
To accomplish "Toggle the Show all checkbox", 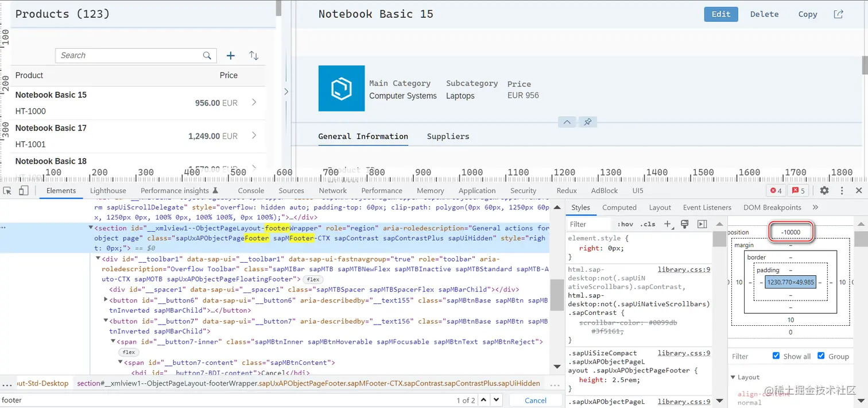I will 776,356.
